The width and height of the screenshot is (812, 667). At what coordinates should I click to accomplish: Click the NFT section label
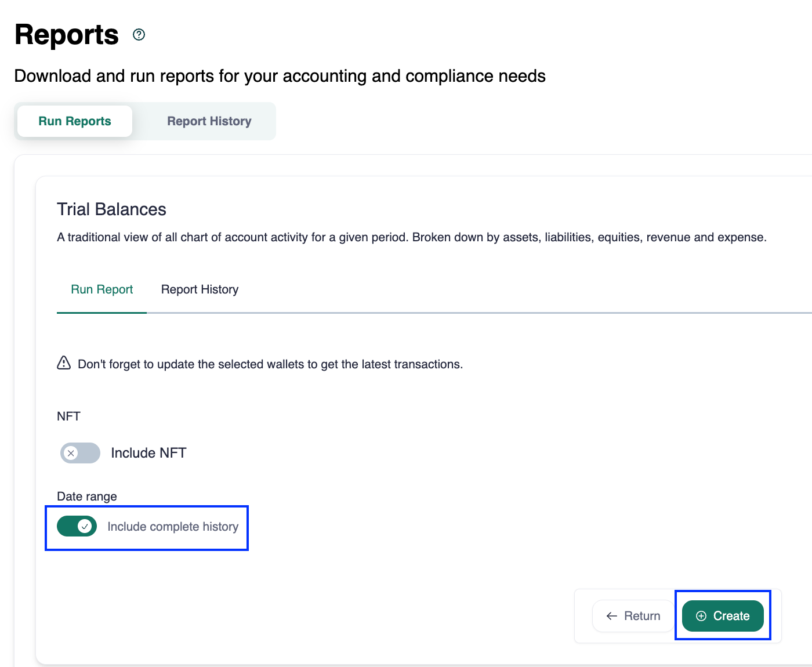(x=68, y=416)
